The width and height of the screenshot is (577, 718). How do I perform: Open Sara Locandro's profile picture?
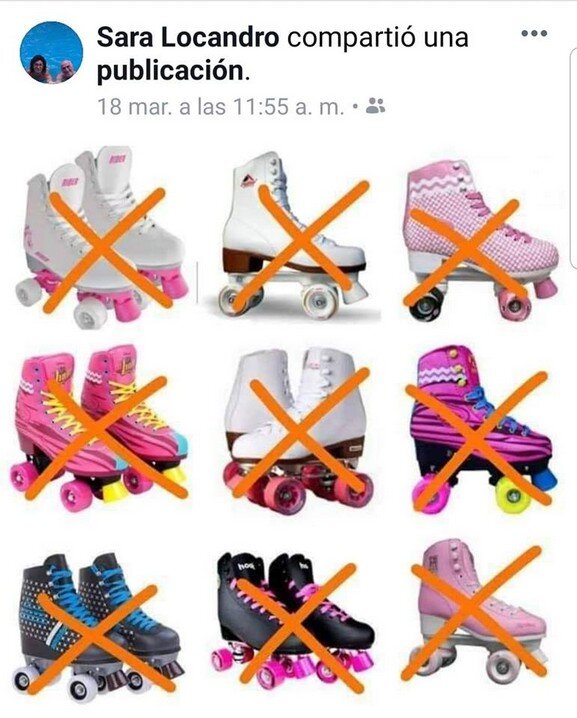[51, 52]
